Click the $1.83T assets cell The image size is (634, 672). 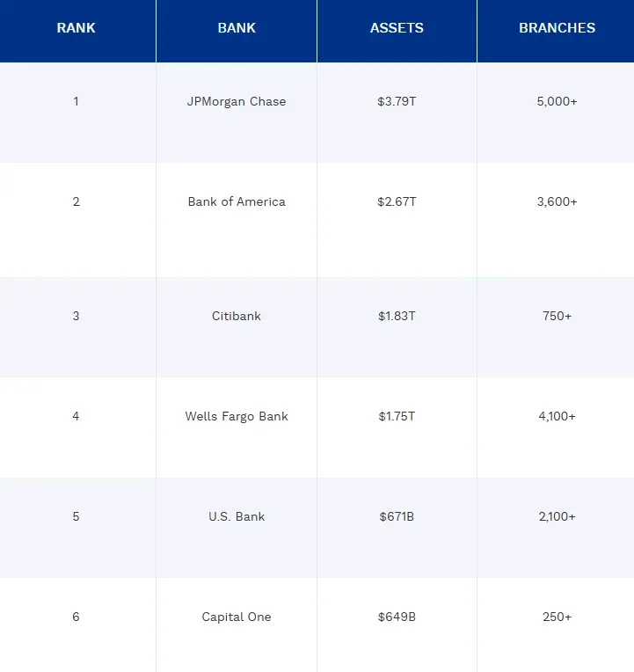tap(397, 316)
